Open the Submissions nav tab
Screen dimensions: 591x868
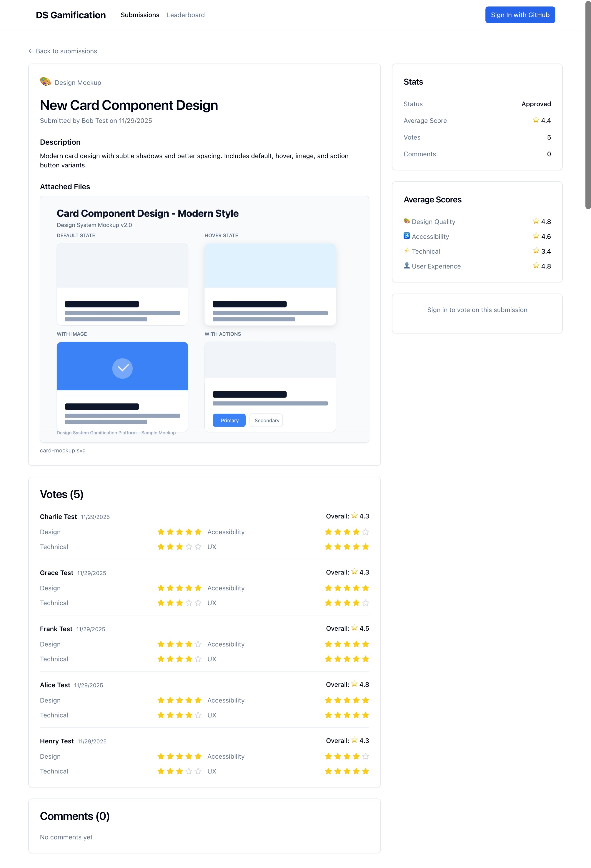click(x=140, y=15)
